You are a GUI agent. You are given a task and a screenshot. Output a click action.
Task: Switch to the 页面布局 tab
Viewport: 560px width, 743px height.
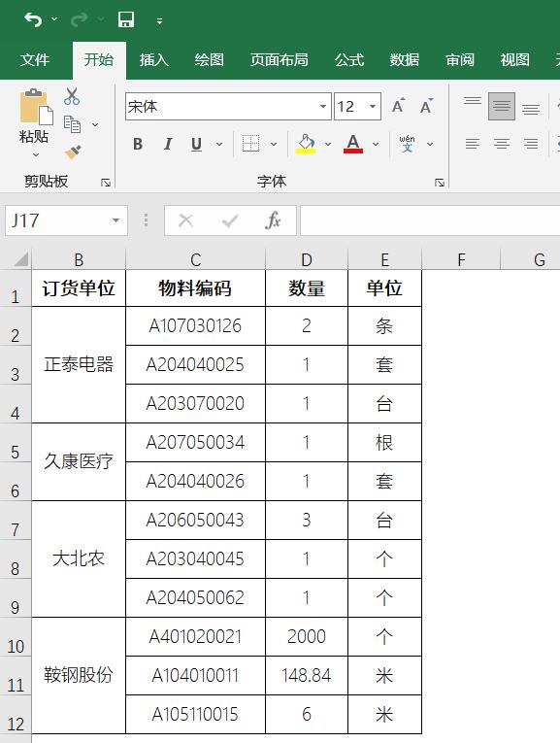point(280,59)
